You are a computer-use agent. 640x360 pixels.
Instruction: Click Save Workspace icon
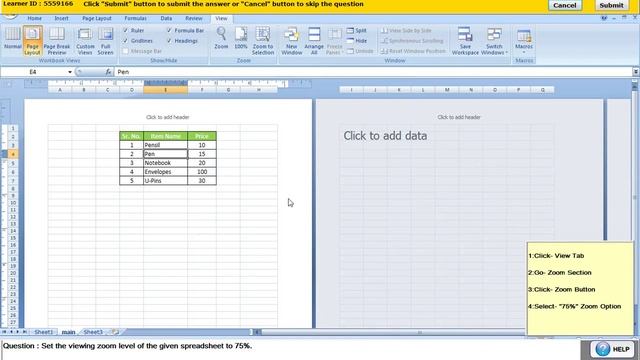point(465,40)
